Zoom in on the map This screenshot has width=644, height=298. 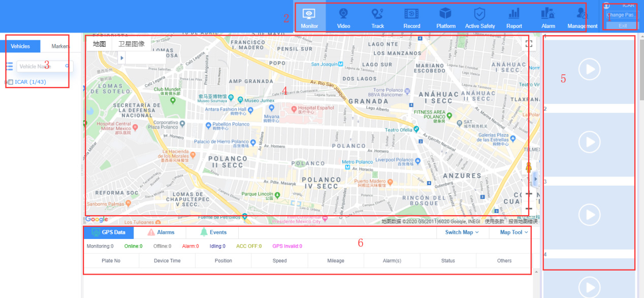click(529, 194)
